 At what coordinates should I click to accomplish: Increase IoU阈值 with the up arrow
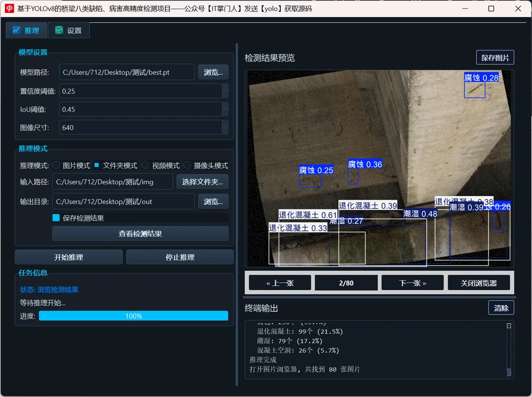point(225,105)
